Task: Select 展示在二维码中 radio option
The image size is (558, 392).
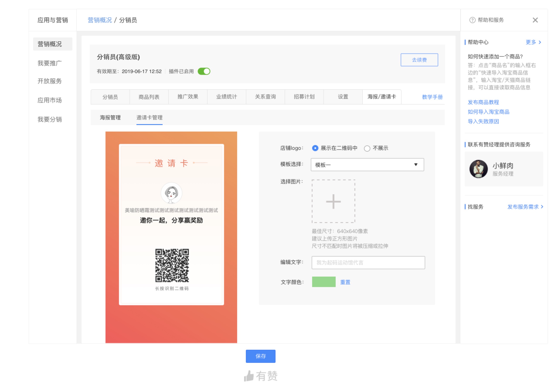Action: pyautogui.click(x=315, y=148)
